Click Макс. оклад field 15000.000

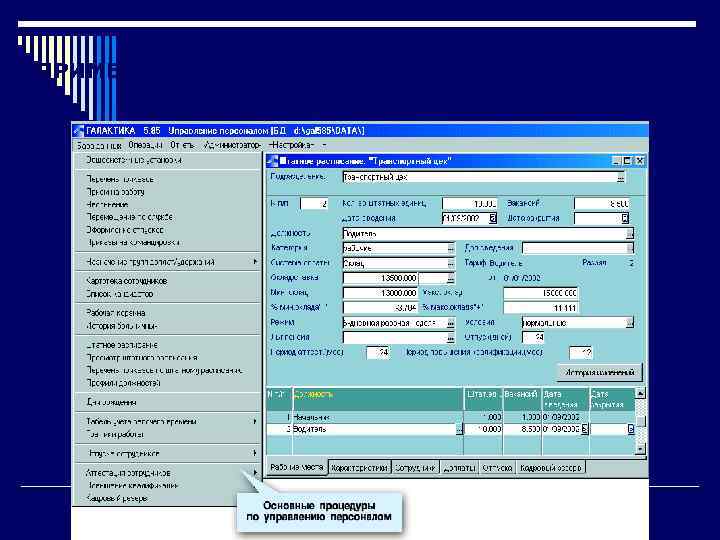[x=541, y=293]
